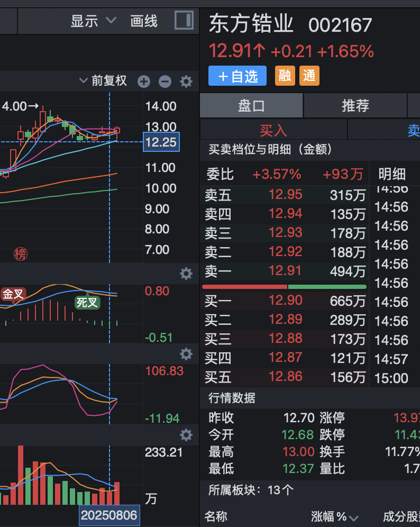
Task: Click the 20250806 date label
Action: pyautogui.click(x=109, y=515)
